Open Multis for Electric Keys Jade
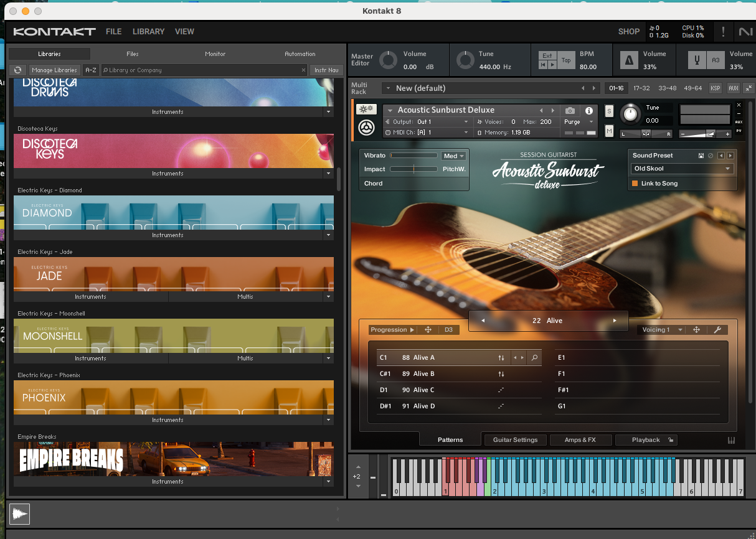 245,297
